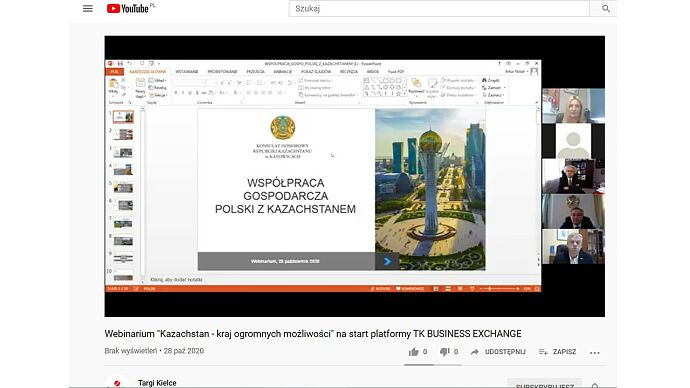Toggle NOTATKI in the PowerPoint status bar
This screenshot has width=690, height=388.
pyautogui.click(x=380, y=289)
